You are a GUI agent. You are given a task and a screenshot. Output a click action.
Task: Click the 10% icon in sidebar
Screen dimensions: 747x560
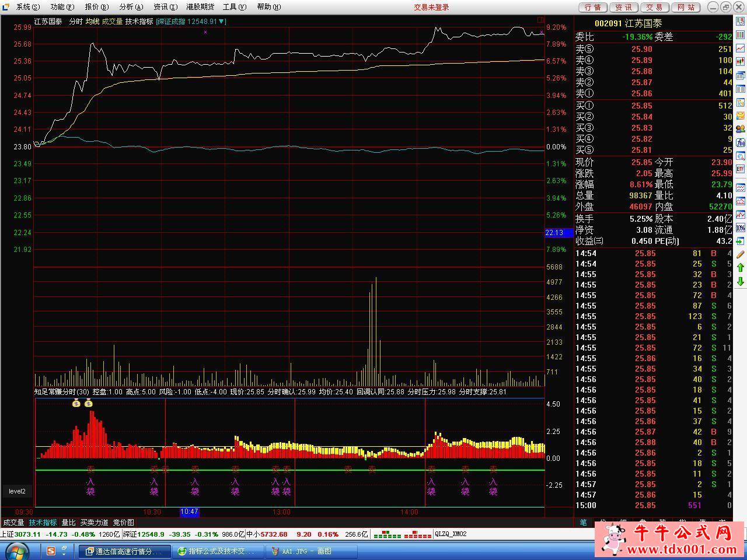(740, 228)
